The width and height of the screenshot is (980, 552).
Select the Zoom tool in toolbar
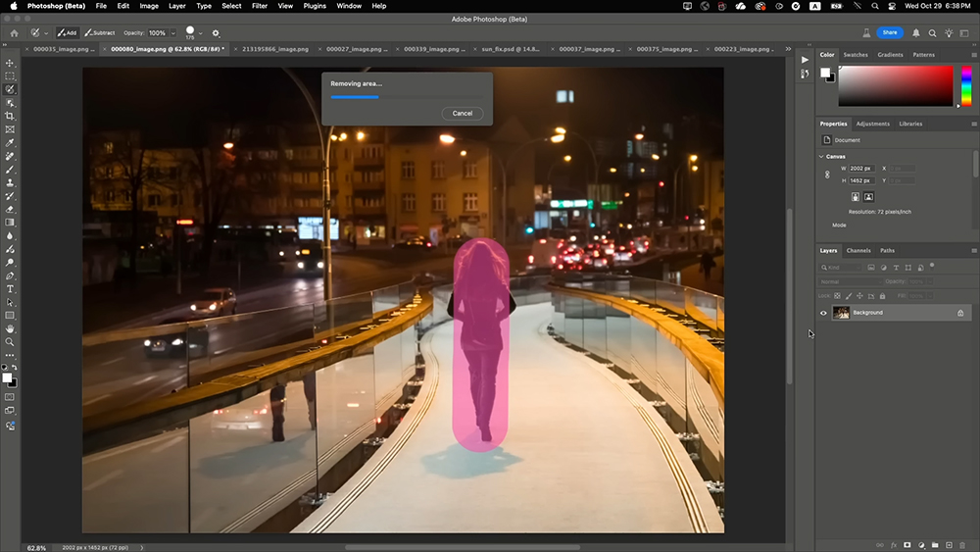tap(10, 341)
